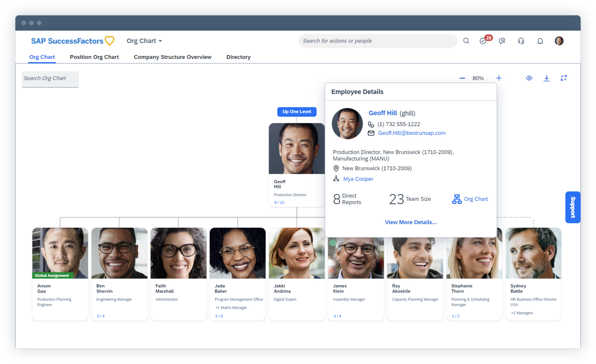Viewport: 596px width, 364px height.
Task: Open the Directory tab
Action: [x=238, y=57]
